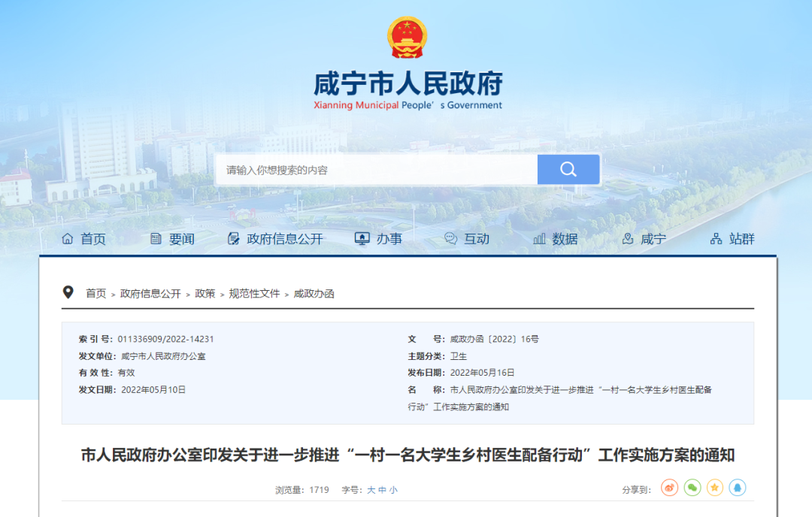Share article to QQ penguin icon
Viewport: 812px width, 517px height.
point(738,488)
